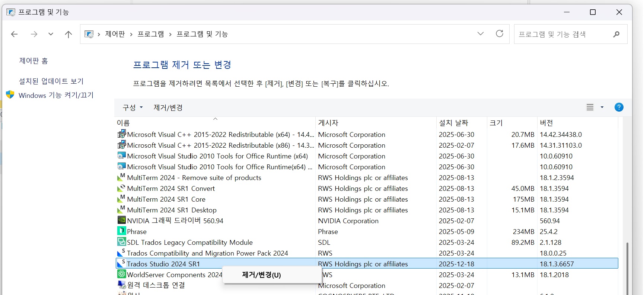
Task: Refresh the list with the reload icon
Action: [x=500, y=34]
